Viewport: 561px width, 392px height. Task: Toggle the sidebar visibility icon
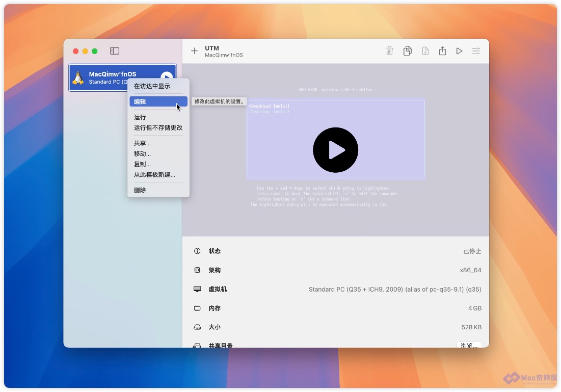point(115,51)
